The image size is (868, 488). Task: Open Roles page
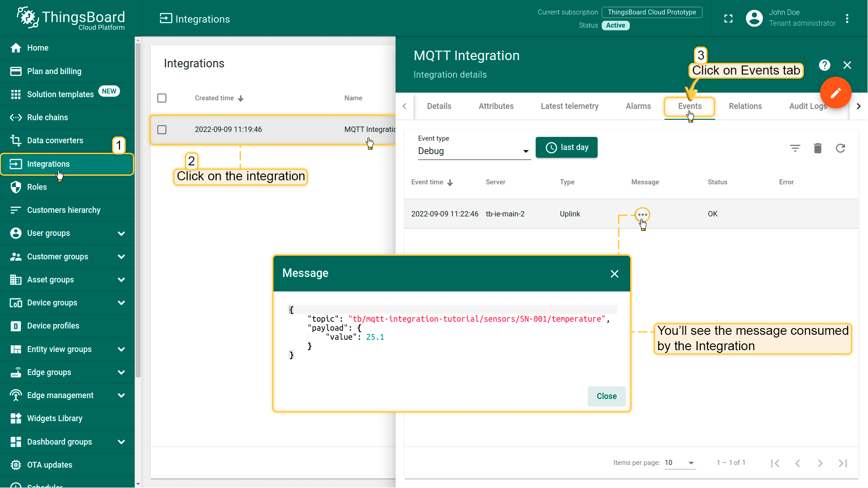pos(67,187)
